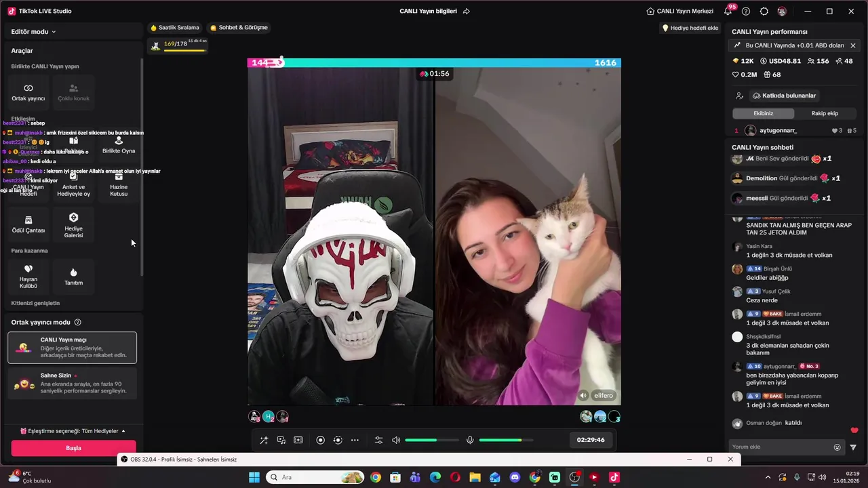
Task: Open the Hediye Galerisi tool
Action: [x=73, y=224]
